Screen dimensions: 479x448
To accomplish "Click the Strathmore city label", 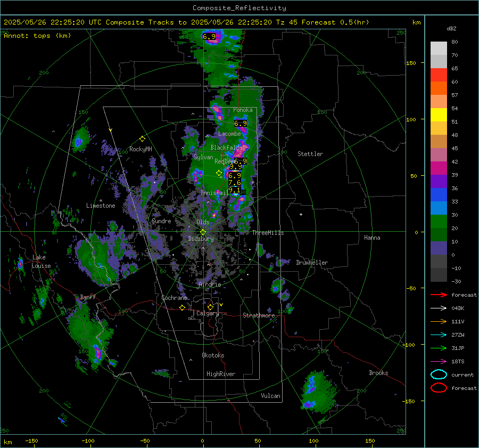I will [259, 315].
